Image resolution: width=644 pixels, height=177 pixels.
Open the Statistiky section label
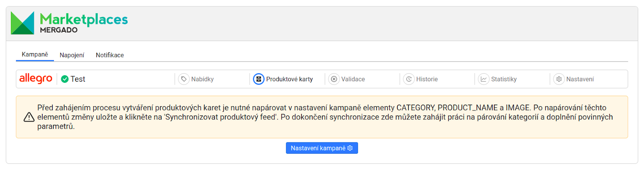504,79
